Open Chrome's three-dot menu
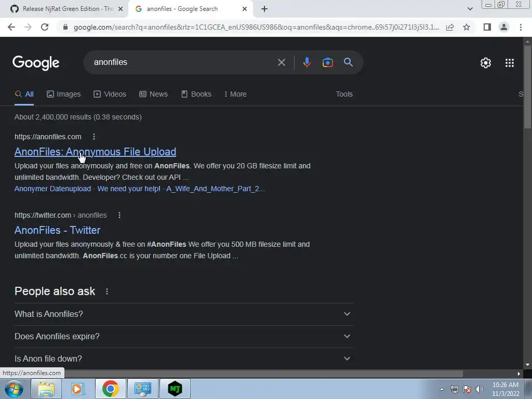Viewport: 532px width, 399px height. (x=521, y=27)
